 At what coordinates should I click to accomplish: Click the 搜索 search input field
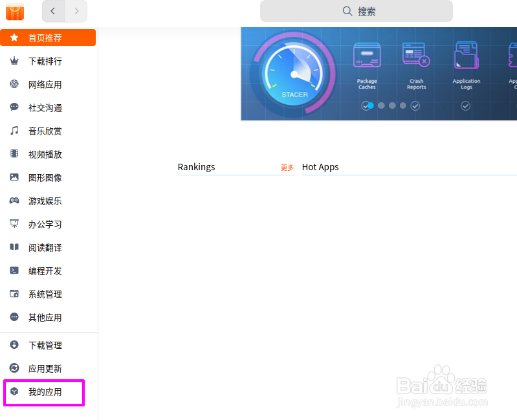[356, 11]
